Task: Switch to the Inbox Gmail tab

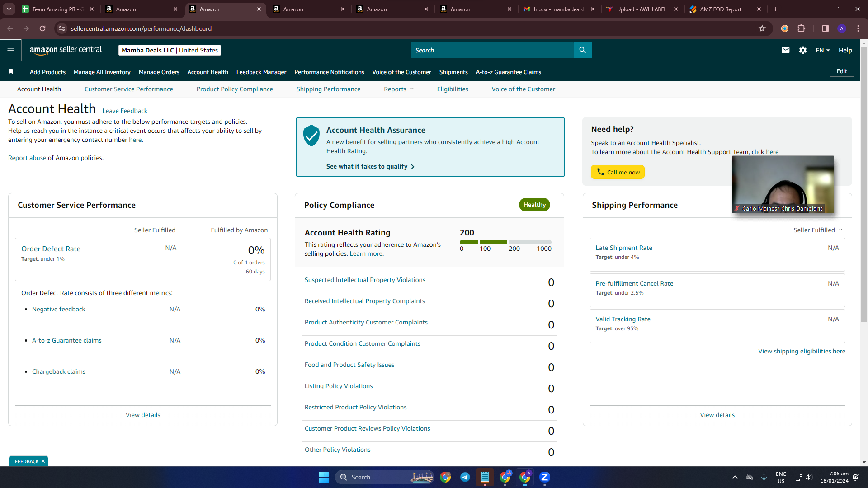Action: [x=559, y=9]
